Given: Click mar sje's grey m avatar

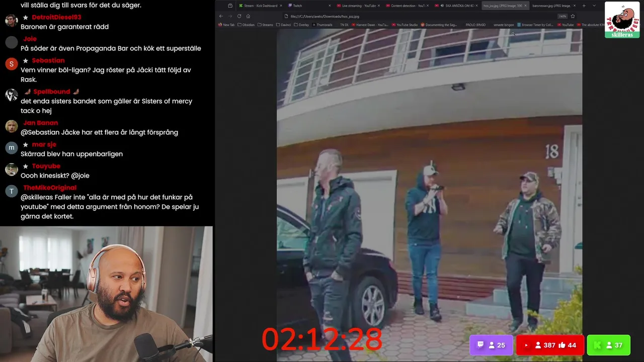Looking at the screenshot, I should 12,148.
